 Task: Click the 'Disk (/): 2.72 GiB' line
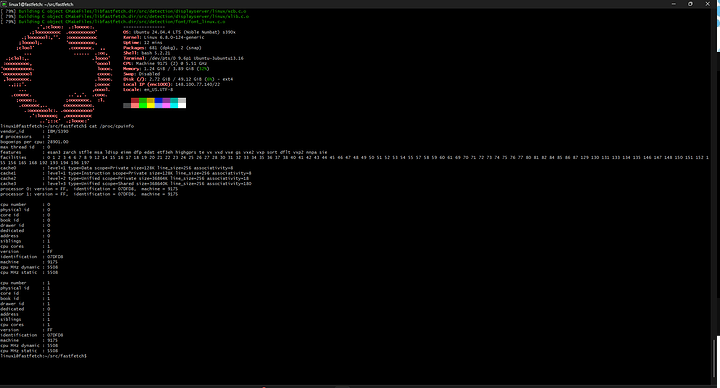tap(178, 79)
